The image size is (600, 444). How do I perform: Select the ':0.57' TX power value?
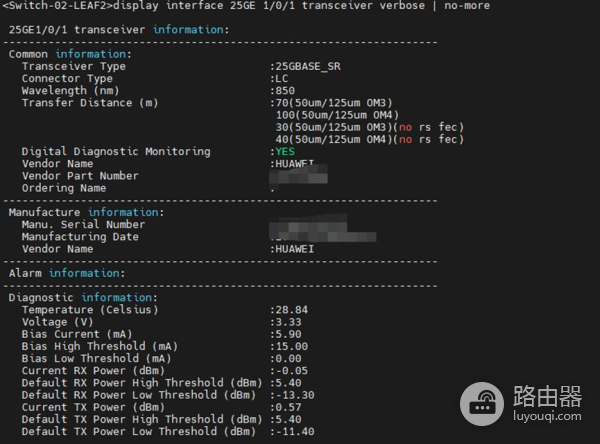pyautogui.click(x=286, y=407)
